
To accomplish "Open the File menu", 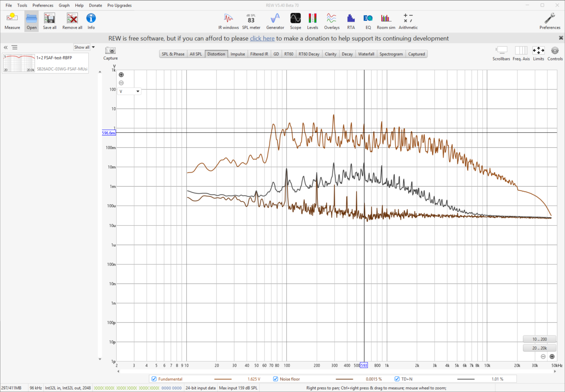I will (x=9, y=5).
